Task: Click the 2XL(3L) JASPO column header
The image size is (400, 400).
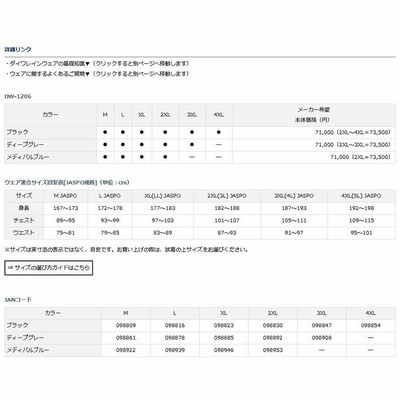Action: [227, 196]
